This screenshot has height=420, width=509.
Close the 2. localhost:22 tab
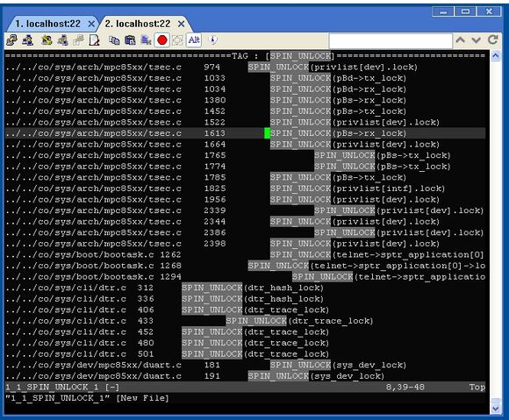182,24
